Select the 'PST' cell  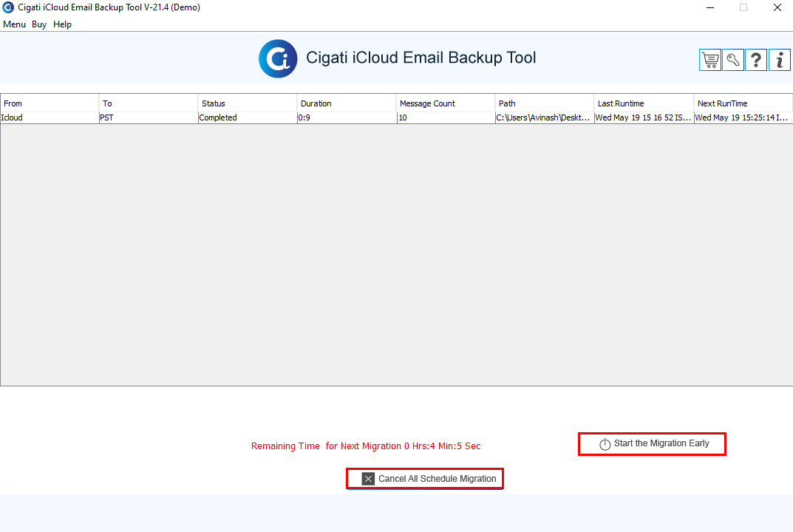(149, 117)
